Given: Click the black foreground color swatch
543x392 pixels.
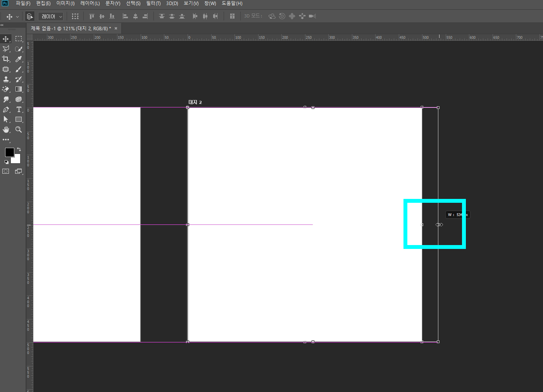Looking at the screenshot, I should click(9, 152).
